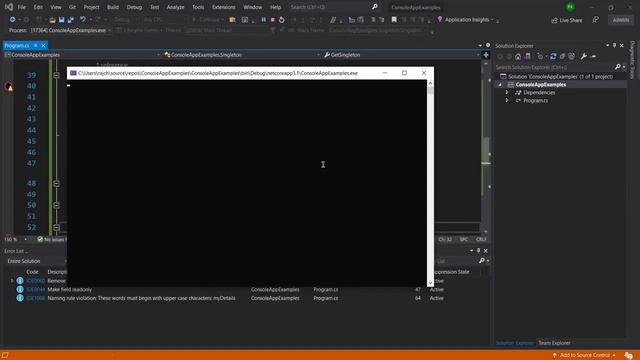
Task: Click the Solution Explorer Collapse All icon
Action: coord(562,56)
